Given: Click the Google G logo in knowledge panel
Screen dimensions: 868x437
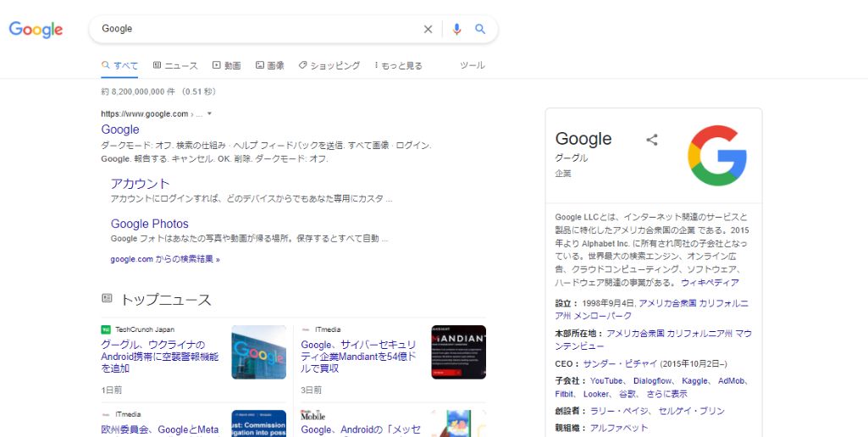Looking at the screenshot, I should pyautogui.click(x=717, y=156).
